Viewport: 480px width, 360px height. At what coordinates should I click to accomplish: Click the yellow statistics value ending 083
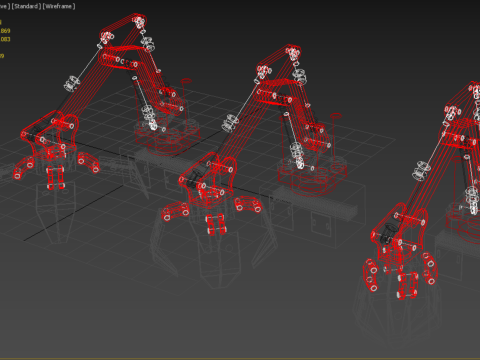[x=5, y=39]
